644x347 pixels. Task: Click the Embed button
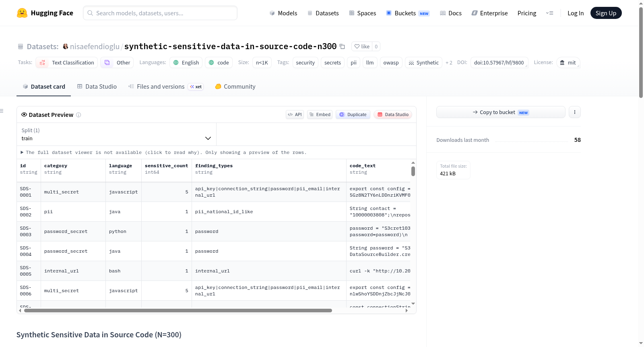[320, 114]
